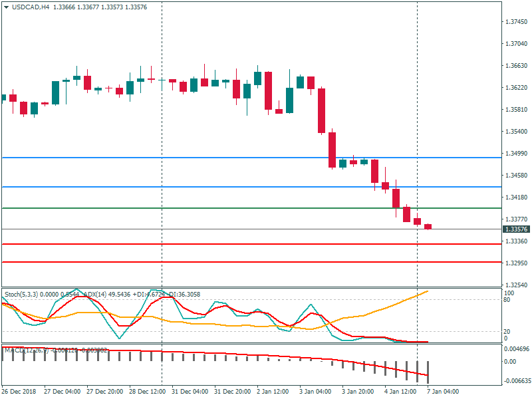Click the 1.34580 price axis label

coord(517,176)
